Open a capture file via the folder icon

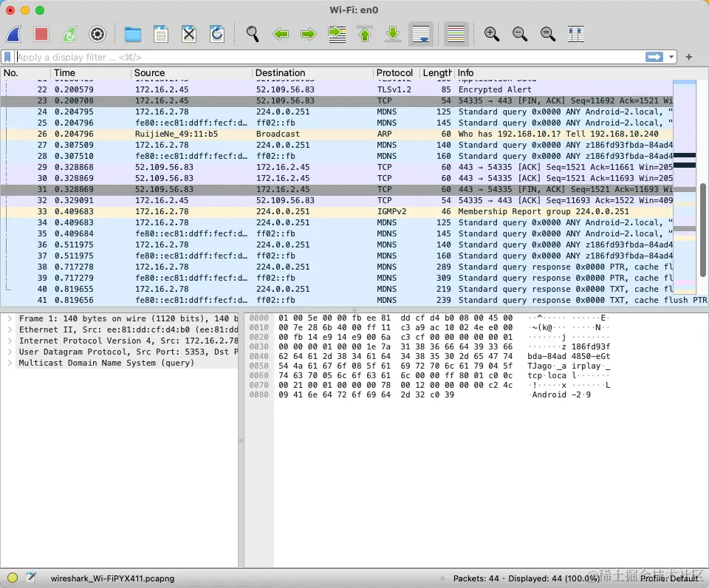click(x=133, y=34)
